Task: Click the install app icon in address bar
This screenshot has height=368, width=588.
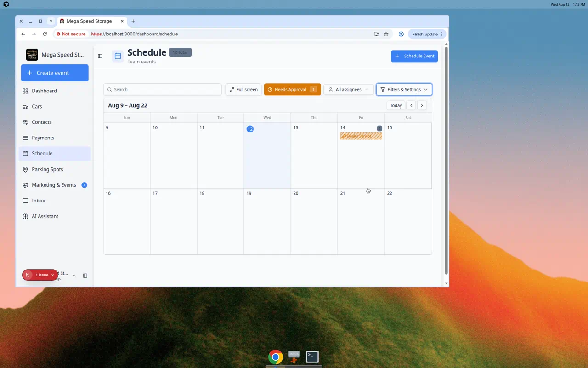Action: click(376, 34)
